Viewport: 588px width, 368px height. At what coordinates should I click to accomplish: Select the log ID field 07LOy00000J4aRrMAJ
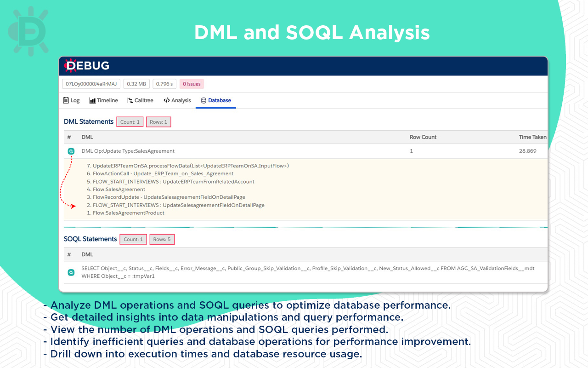91,84
